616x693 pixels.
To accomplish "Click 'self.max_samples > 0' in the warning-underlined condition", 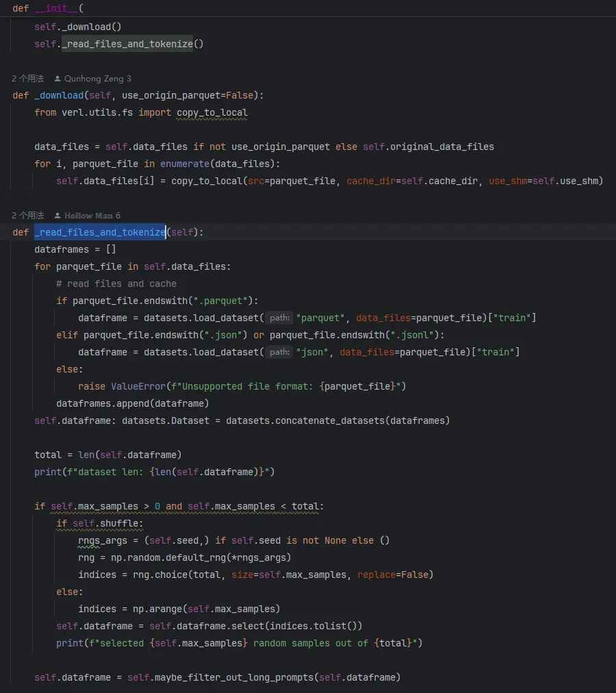I will pos(105,507).
